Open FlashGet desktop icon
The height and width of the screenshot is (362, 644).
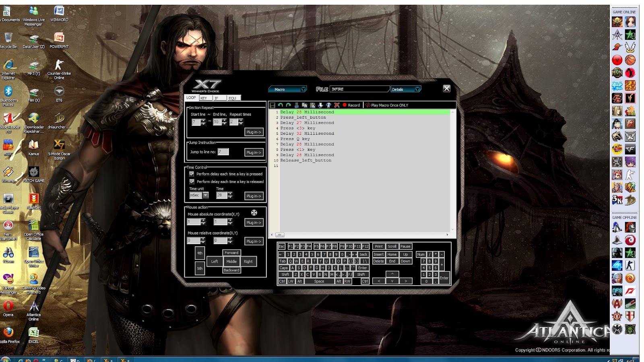coord(34,201)
